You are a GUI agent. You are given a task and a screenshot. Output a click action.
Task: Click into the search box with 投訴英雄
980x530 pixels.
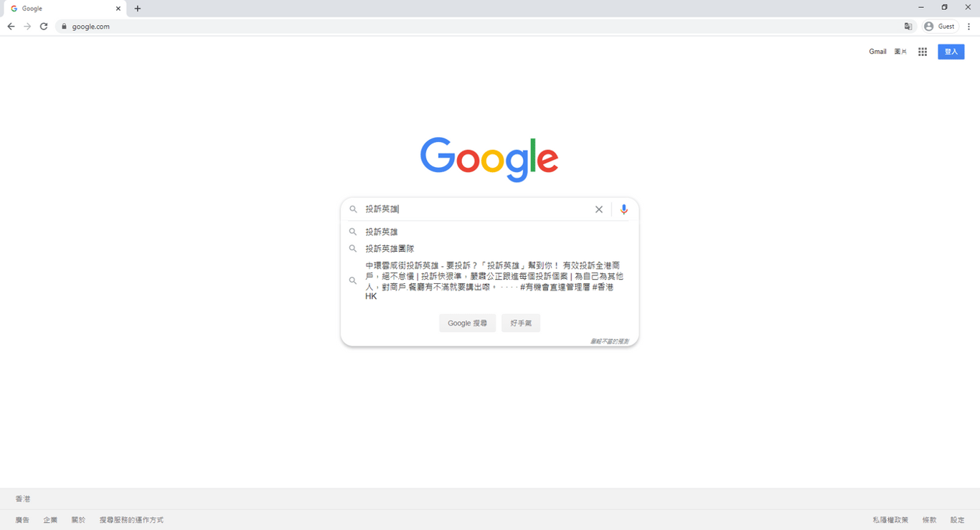click(477, 209)
